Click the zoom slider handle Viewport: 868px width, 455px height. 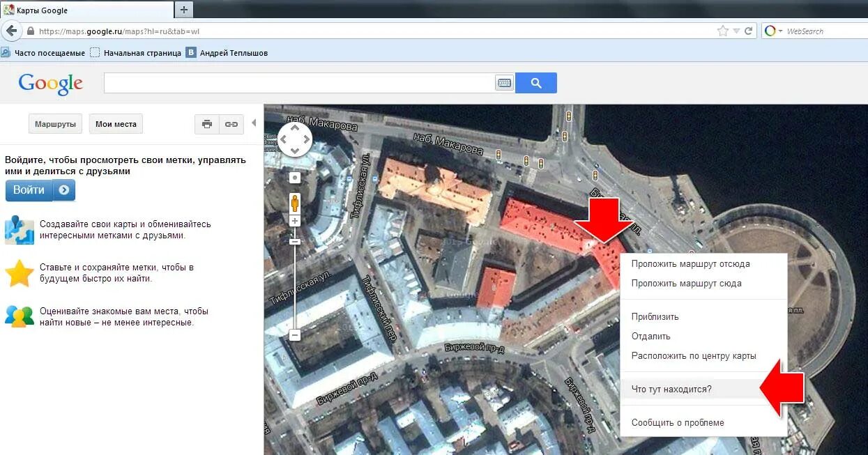pyautogui.click(x=295, y=241)
